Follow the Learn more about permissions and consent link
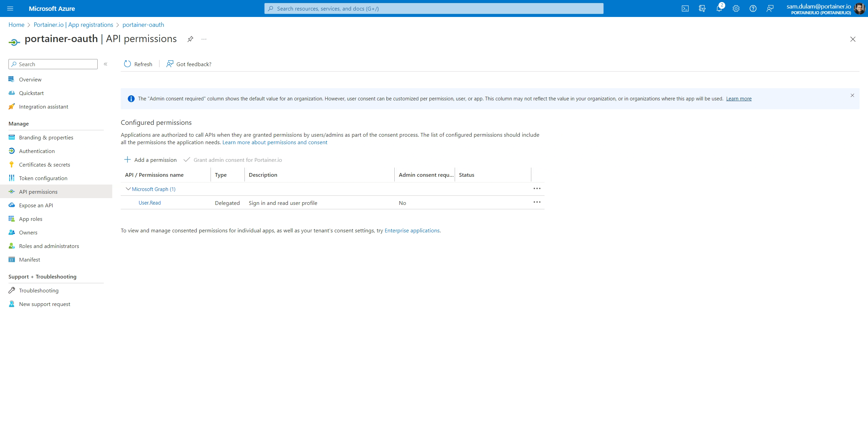Viewport: 868px width, 422px height. pyautogui.click(x=275, y=142)
